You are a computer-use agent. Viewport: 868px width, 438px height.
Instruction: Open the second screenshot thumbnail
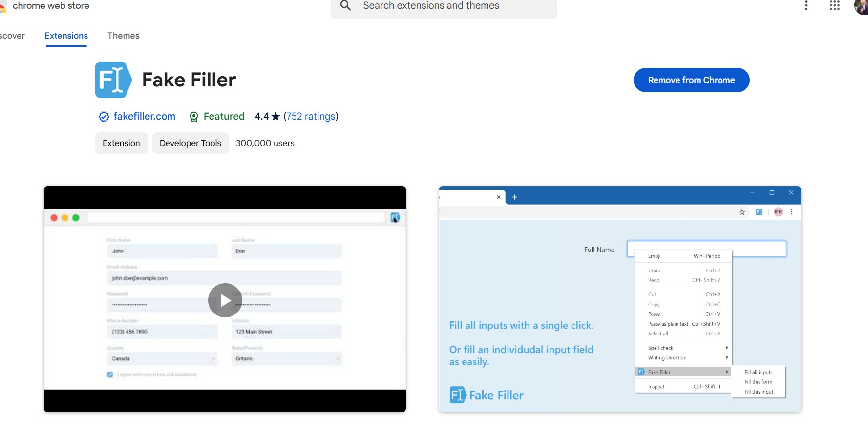(620, 299)
